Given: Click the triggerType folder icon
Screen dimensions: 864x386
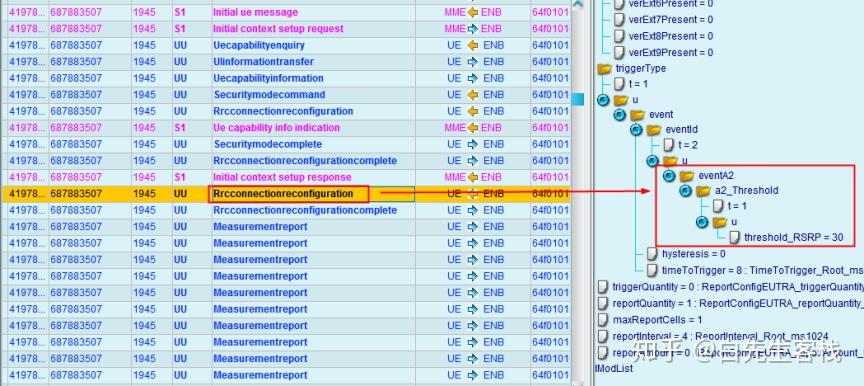Looking at the screenshot, I should click(x=604, y=69).
